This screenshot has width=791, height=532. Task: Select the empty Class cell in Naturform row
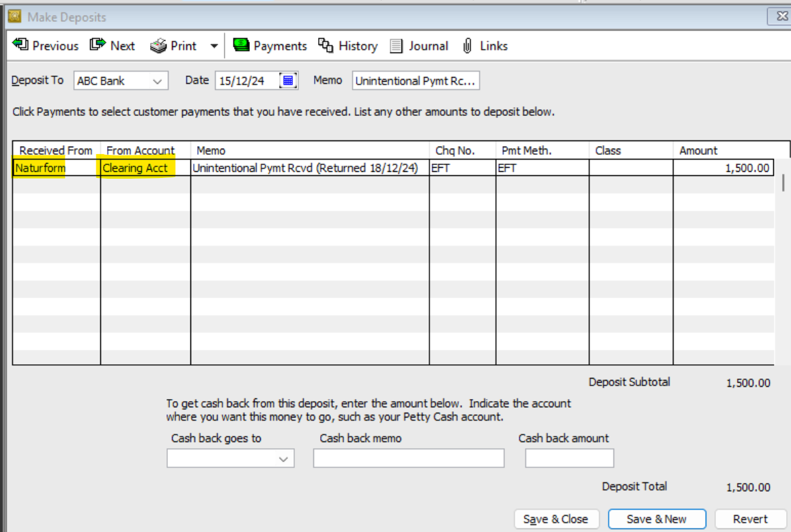click(x=631, y=168)
